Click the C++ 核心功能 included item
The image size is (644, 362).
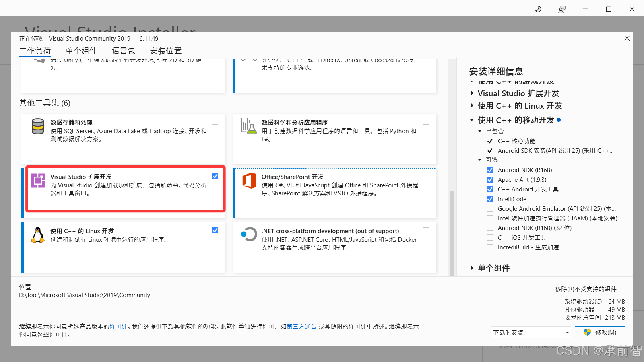516,141
